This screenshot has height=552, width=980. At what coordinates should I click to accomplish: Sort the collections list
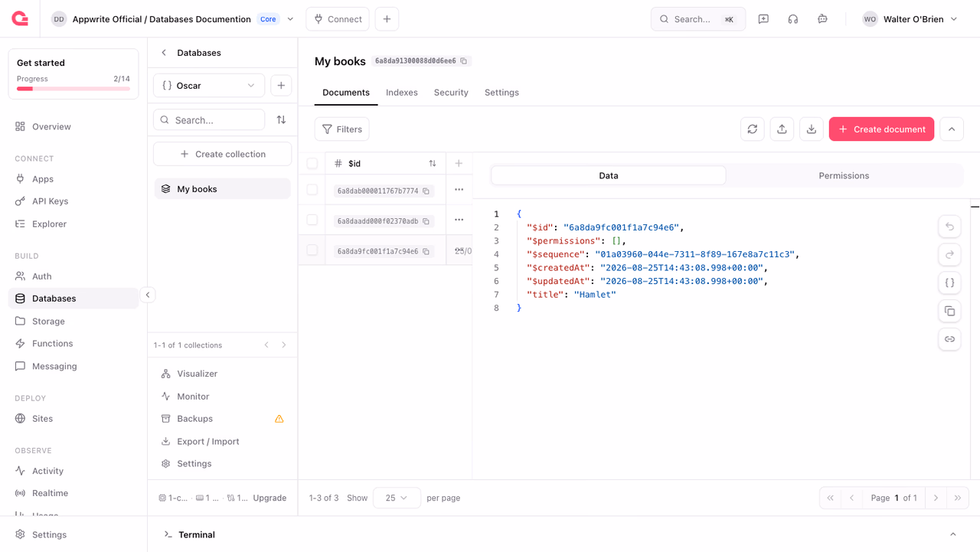281,120
